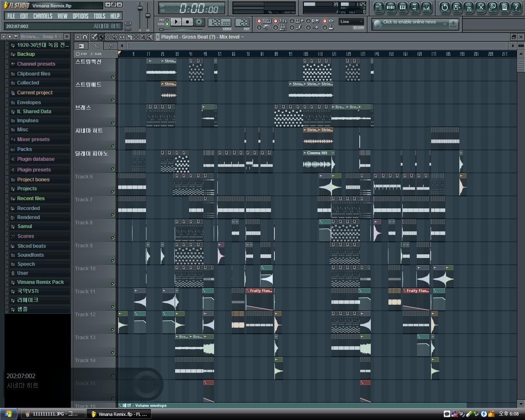Click the Windows Start button

pos(9,414)
